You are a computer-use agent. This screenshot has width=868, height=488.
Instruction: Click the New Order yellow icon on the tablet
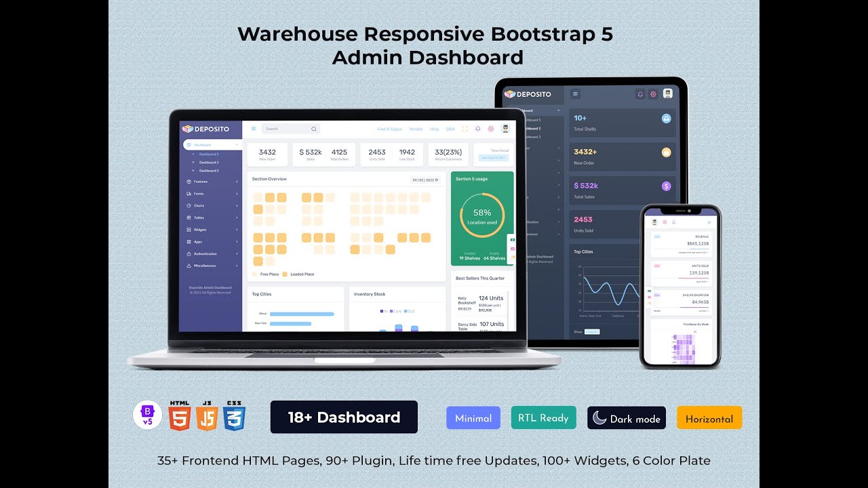click(x=667, y=152)
